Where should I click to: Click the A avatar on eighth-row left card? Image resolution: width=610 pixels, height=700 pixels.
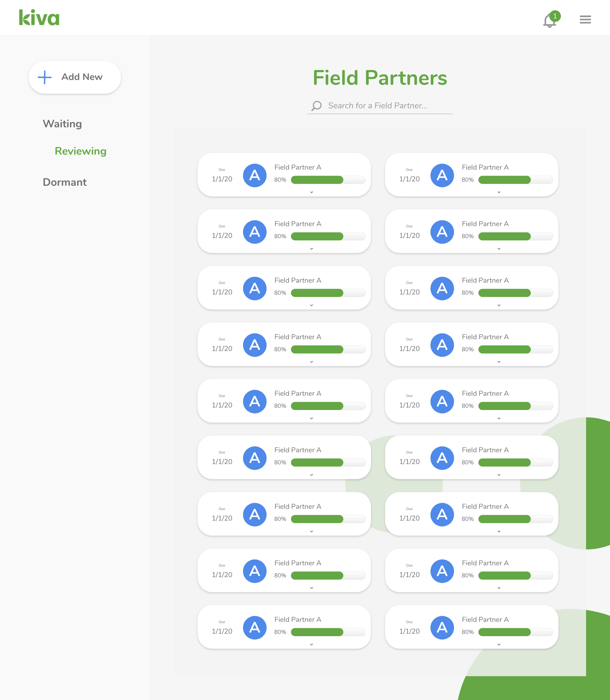[254, 571]
